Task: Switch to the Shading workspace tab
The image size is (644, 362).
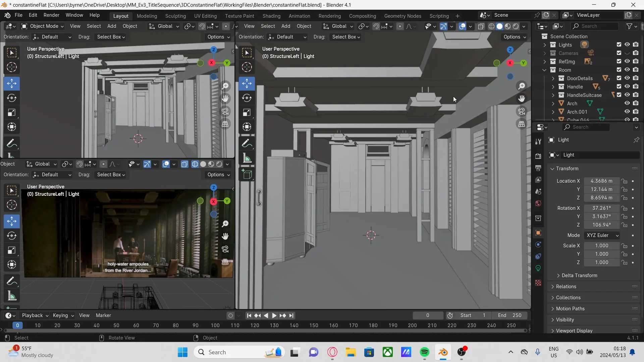Action: pyautogui.click(x=271, y=16)
